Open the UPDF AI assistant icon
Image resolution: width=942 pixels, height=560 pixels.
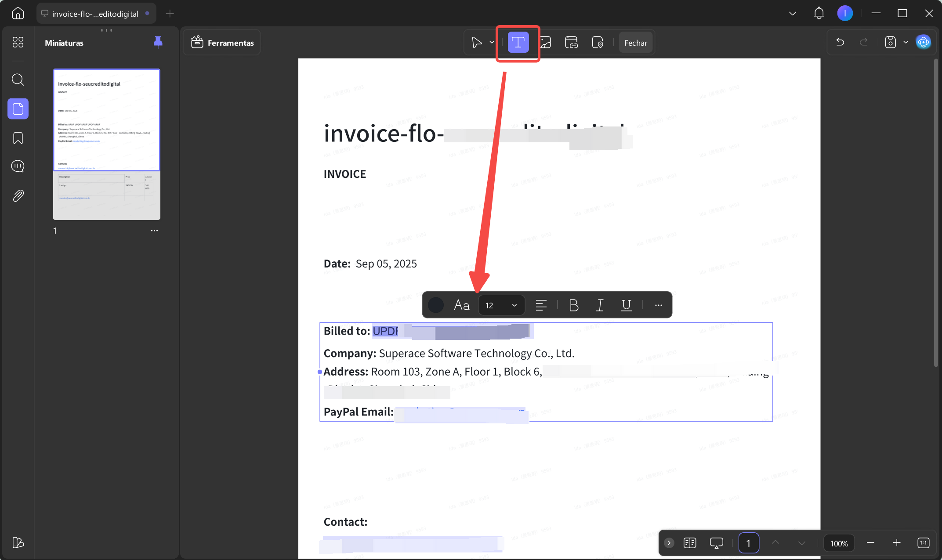pos(924,42)
